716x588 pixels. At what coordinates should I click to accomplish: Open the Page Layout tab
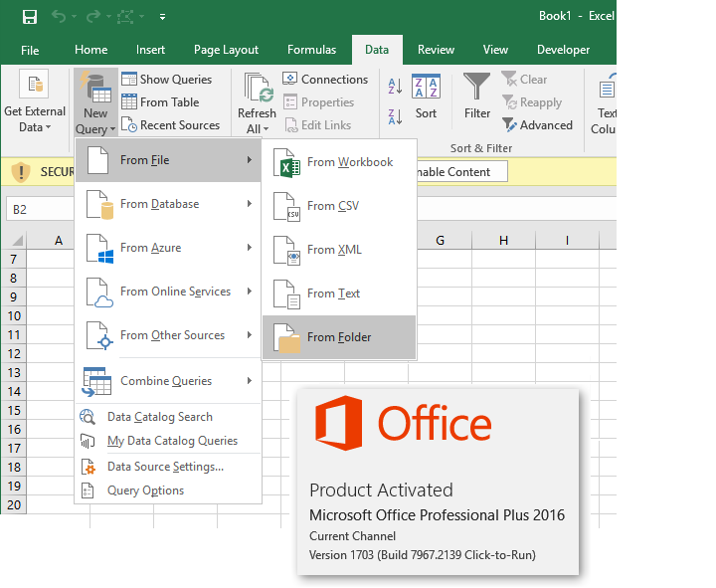226,50
